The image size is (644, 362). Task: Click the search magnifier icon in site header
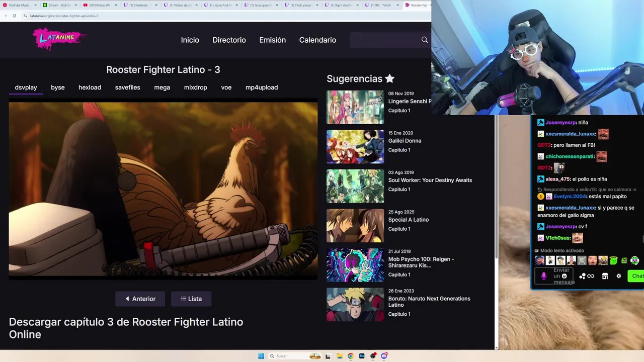(425, 40)
